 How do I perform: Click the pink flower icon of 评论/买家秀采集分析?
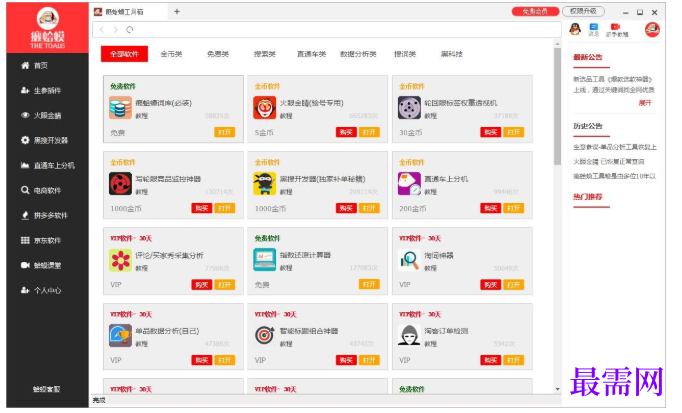[120, 260]
